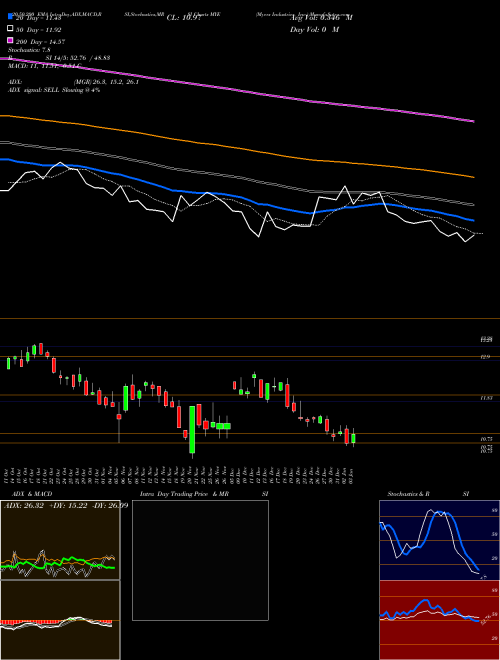The image size is (500, 660).
Task: Click the 'SI 14/3: 32.76 / 48.83' reading
Action: pos(78,58)
